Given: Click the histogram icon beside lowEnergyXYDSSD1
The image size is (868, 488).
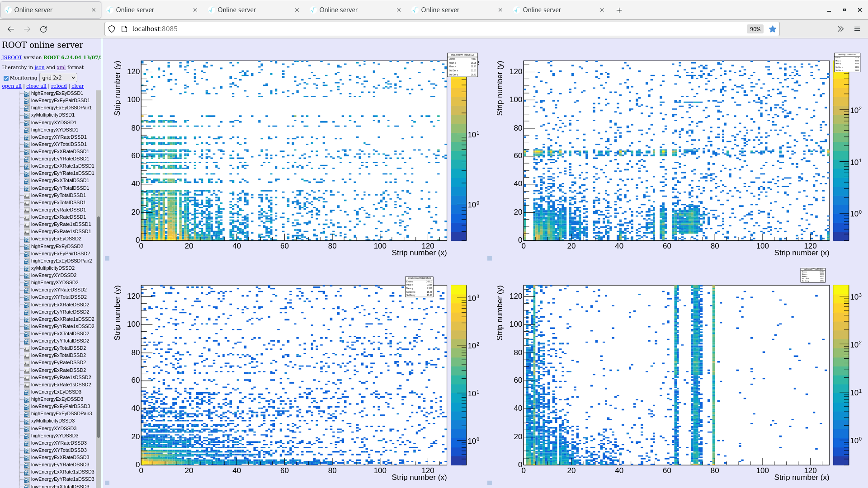Looking at the screenshot, I should pos(27,122).
